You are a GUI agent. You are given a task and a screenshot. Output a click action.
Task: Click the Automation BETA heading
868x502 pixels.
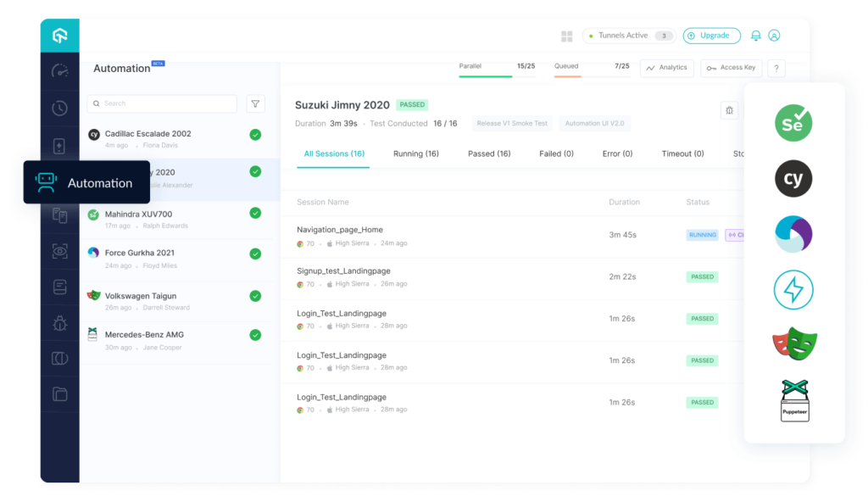129,68
